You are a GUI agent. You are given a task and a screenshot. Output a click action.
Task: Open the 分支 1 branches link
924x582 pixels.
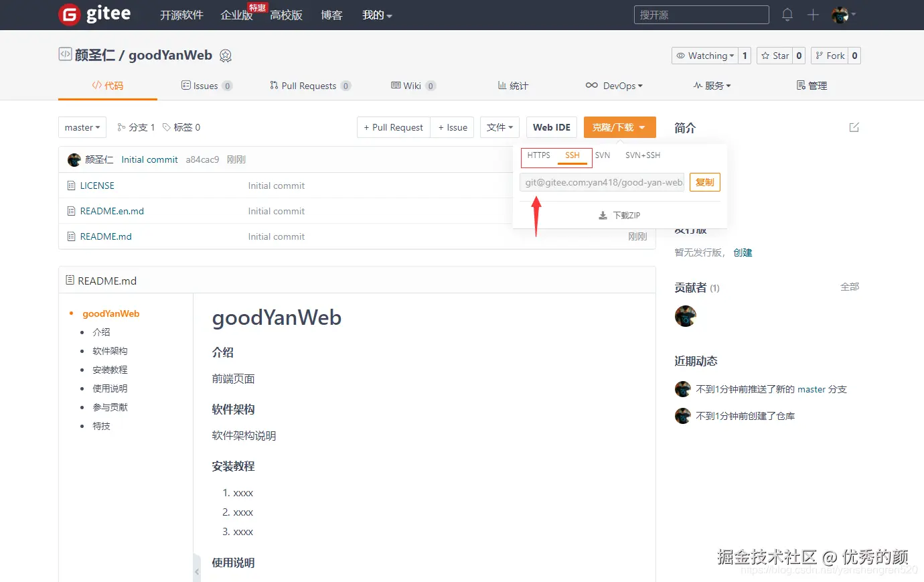point(136,127)
